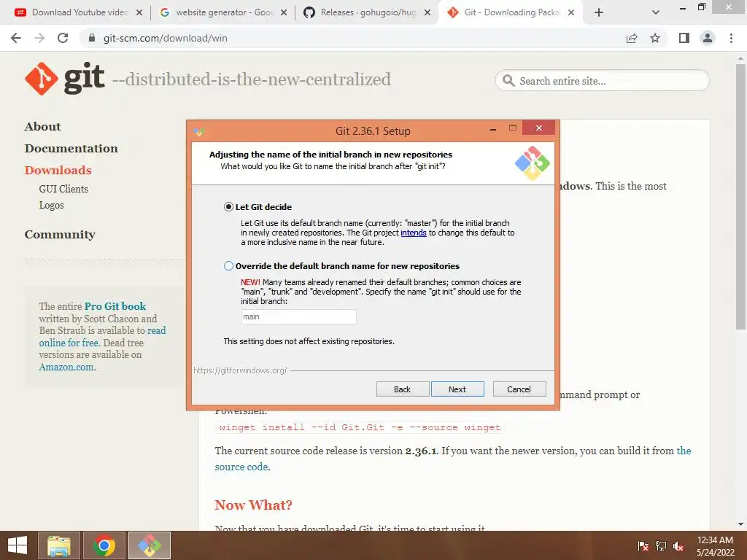Click the browser forward arrow
This screenshot has height=560, width=747.
(x=39, y=38)
